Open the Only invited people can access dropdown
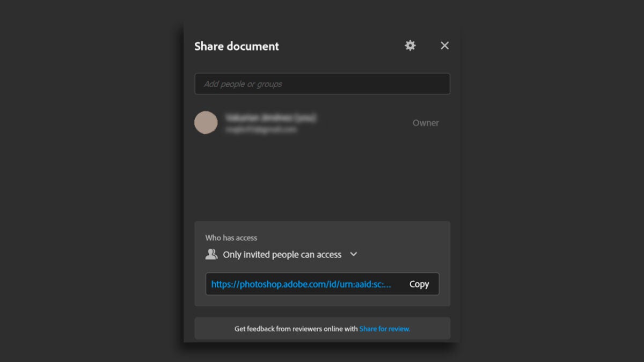 pos(282,255)
